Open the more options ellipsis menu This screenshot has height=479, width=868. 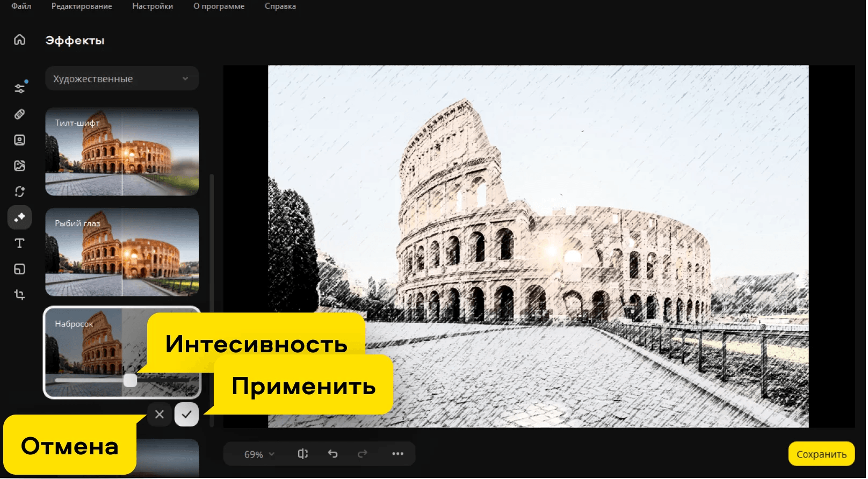click(x=397, y=454)
